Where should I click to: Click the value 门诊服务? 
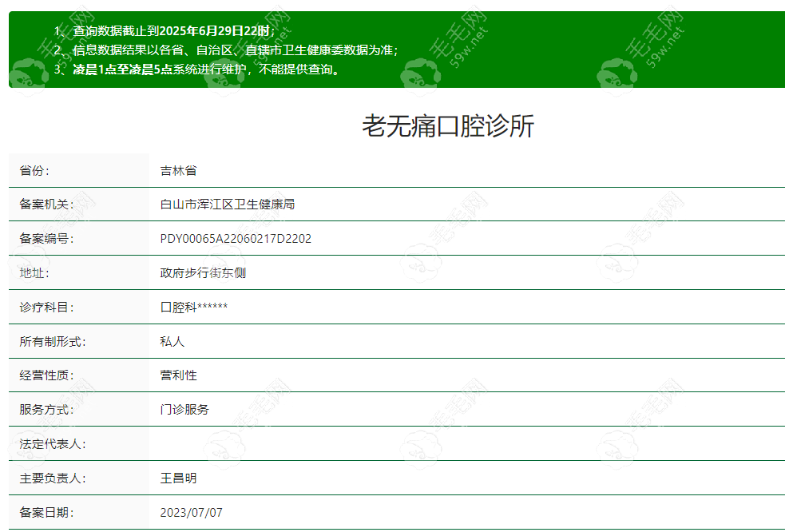(x=184, y=410)
